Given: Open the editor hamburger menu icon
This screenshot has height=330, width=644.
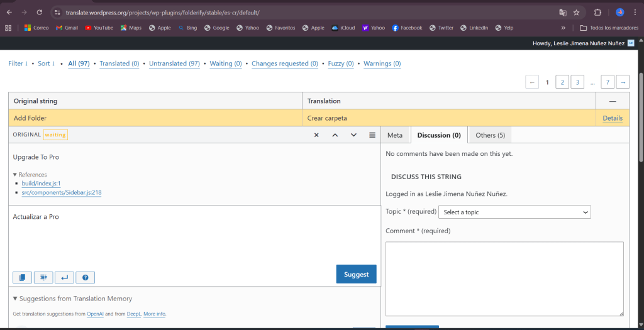Looking at the screenshot, I should point(372,135).
